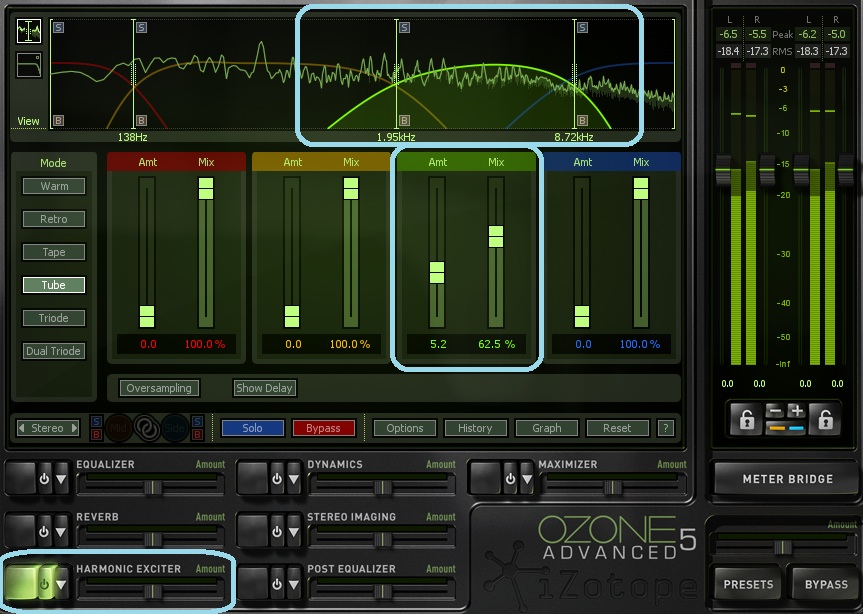Open the question mark help button
Screen dimensions: 863x614
pyautogui.click(x=665, y=428)
